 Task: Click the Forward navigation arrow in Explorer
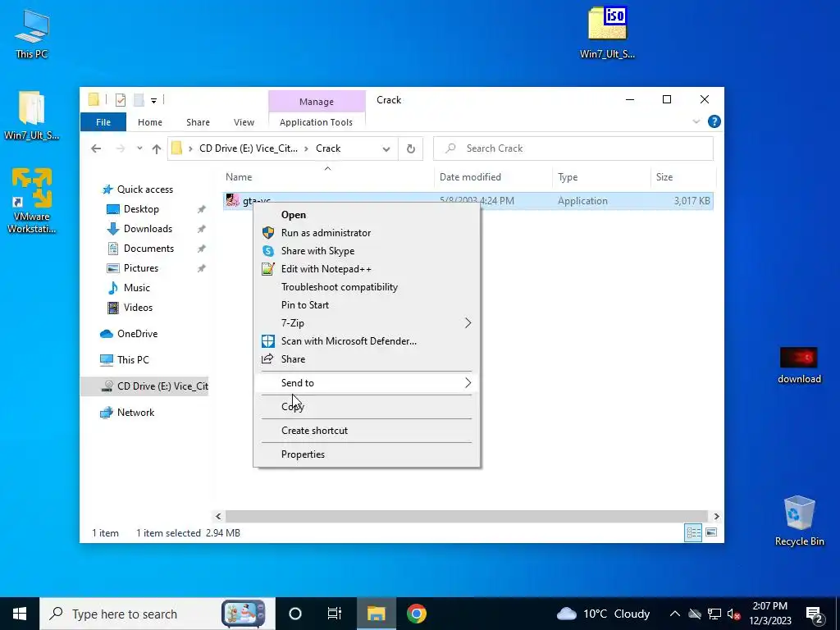pyautogui.click(x=121, y=148)
